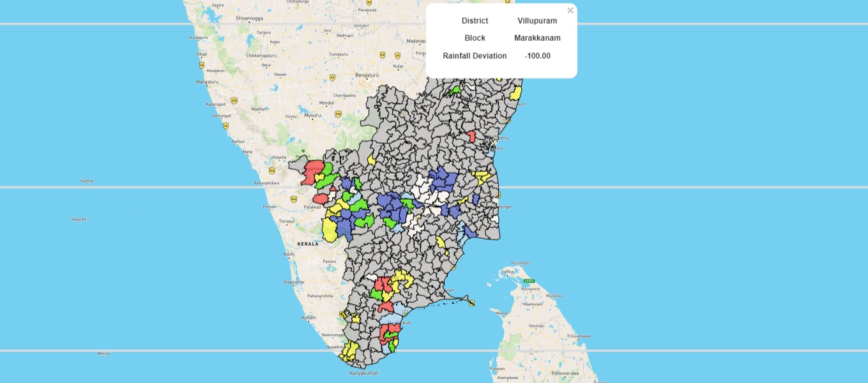
Task: Click the green park tree icon above Kalpetta
Action: pyautogui.click(x=303, y=152)
